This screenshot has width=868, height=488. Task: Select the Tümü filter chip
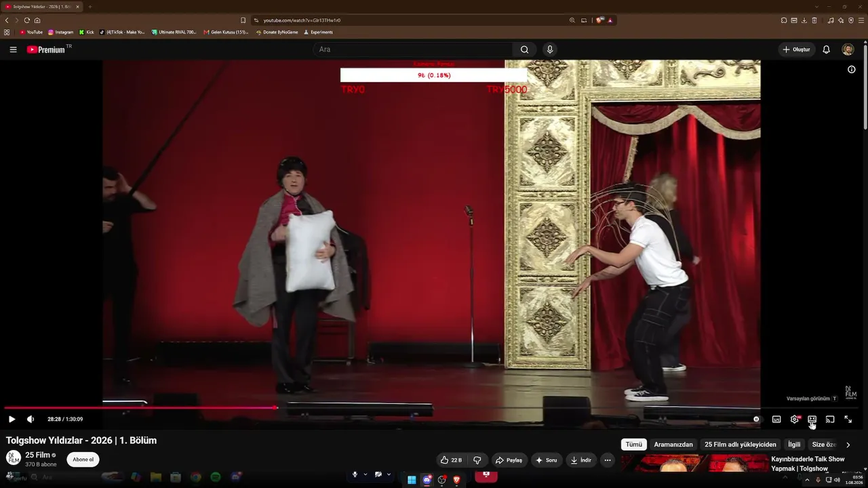[633, 445]
